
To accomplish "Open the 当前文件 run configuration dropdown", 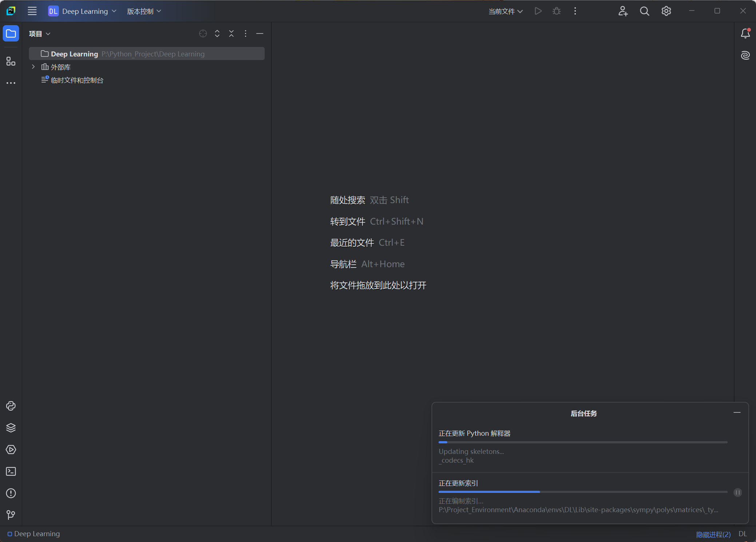I will point(505,11).
